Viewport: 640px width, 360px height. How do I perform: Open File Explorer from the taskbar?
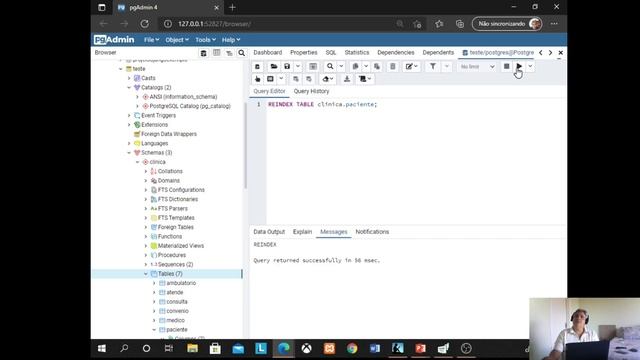(192, 349)
